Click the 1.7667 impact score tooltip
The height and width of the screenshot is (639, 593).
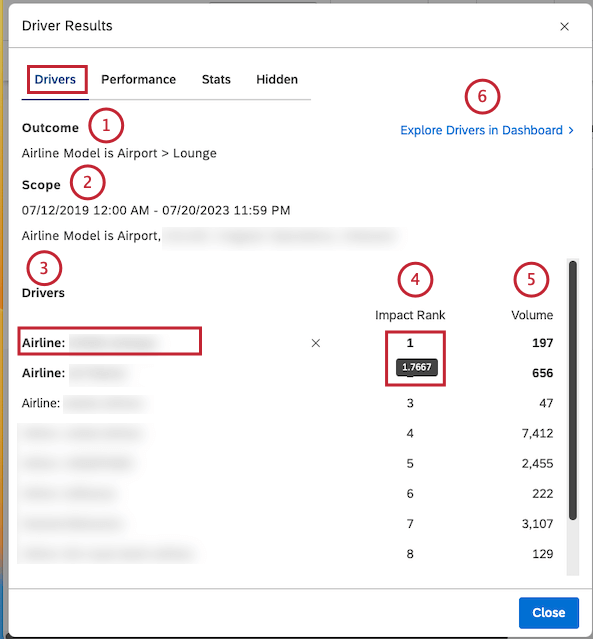tap(417, 367)
